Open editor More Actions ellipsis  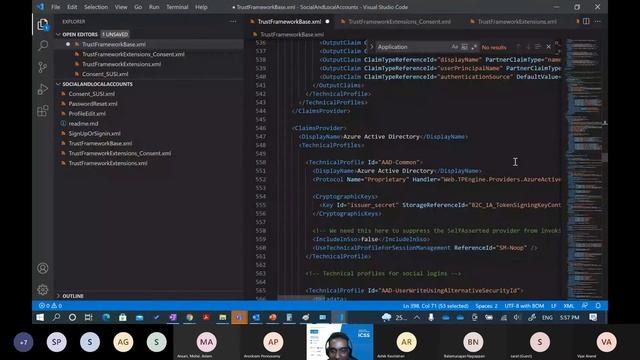pos(597,21)
